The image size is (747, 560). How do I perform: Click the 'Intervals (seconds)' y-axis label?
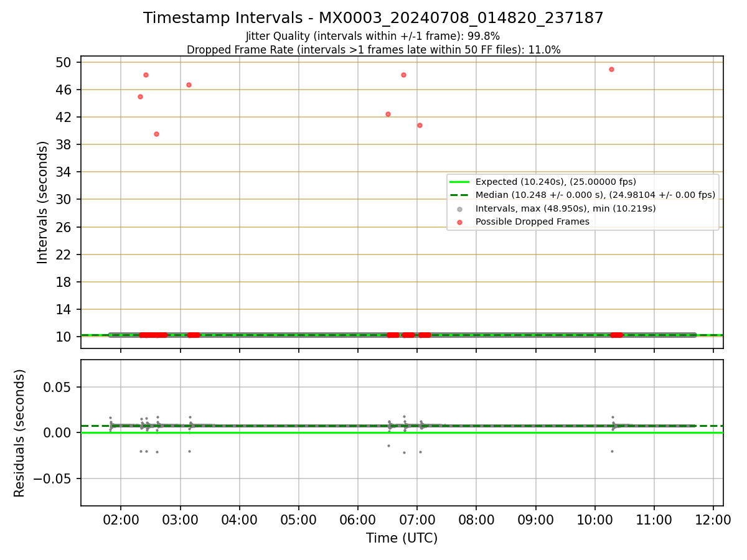click(x=42, y=202)
